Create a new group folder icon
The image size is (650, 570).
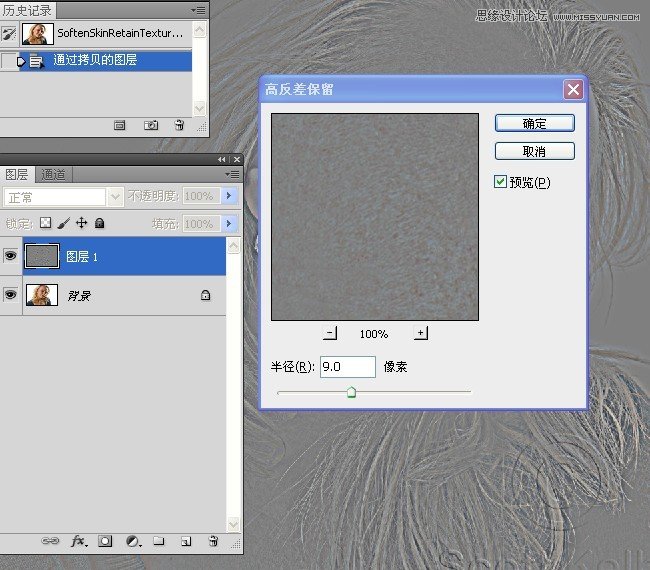tap(159, 541)
